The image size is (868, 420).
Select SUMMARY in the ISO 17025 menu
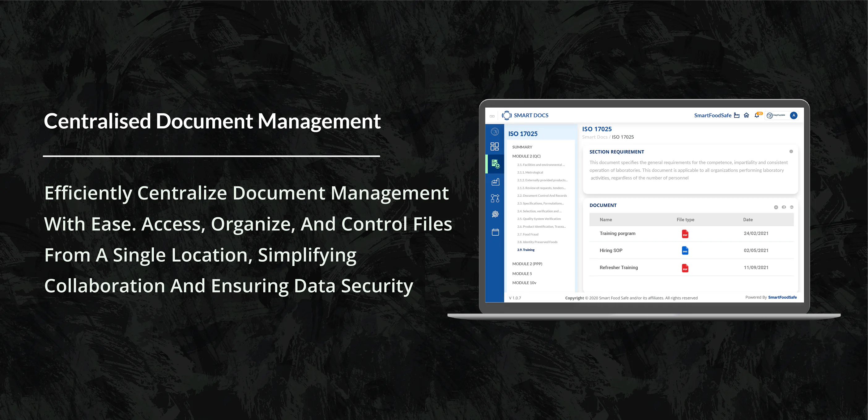(522, 147)
